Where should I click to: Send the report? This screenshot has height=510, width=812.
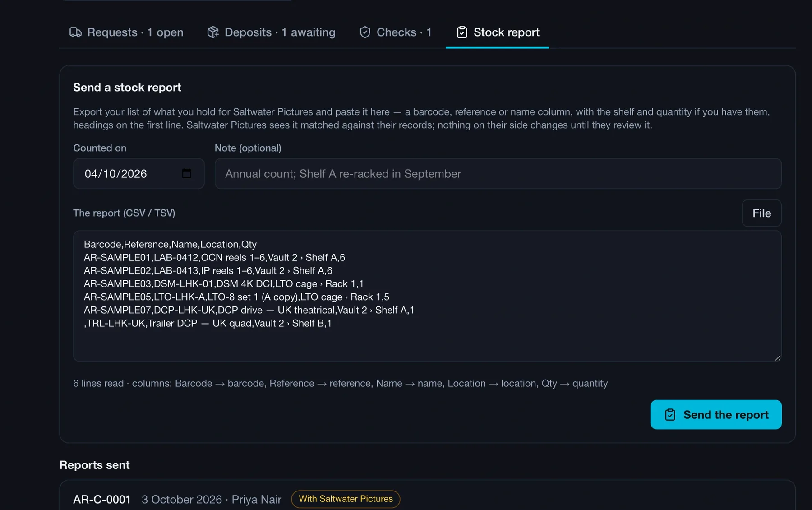tap(716, 414)
